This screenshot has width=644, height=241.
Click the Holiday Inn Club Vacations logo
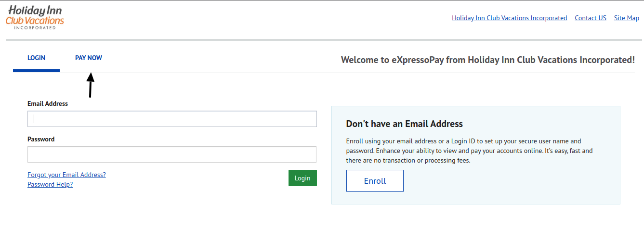click(35, 17)
